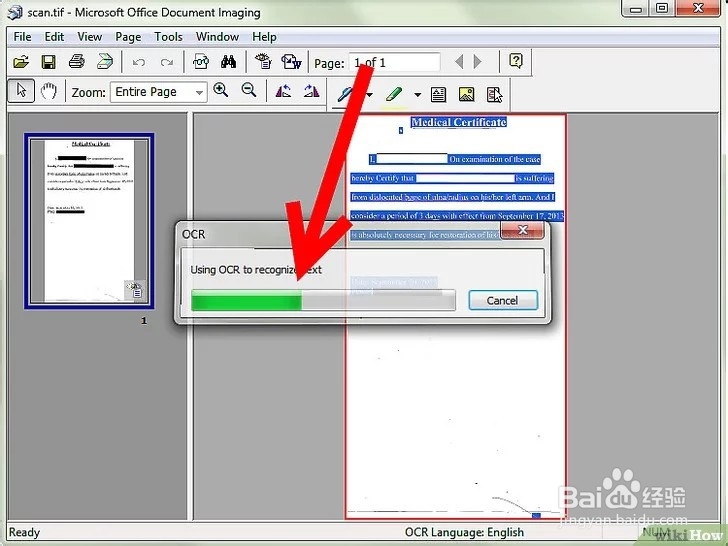Screen dimensions: 728x546
Task: Click the Rotate Right icon
Action: pyautogui.click(x=312, y=91)
